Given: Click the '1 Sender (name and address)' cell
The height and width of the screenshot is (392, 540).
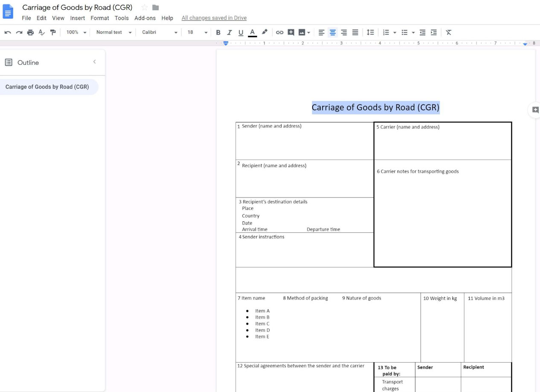Looking at the screenshot, I should [305, 141].
